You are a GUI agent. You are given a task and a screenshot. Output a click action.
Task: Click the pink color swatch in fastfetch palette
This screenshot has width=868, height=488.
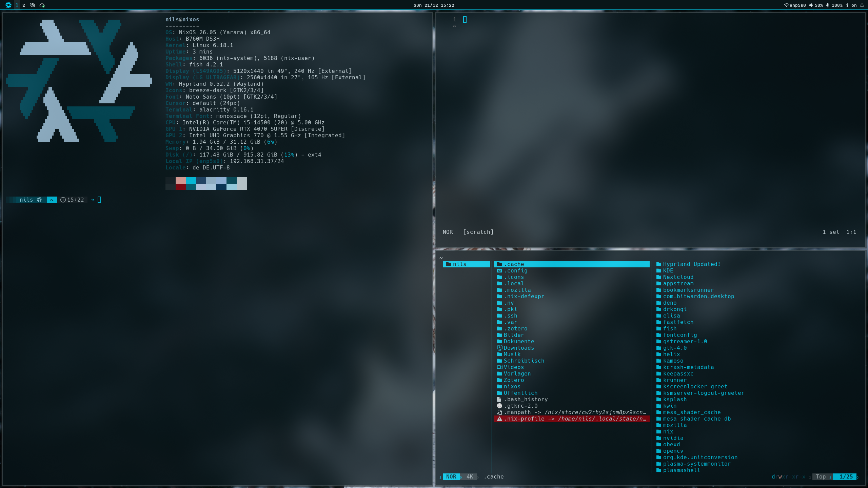180,180
